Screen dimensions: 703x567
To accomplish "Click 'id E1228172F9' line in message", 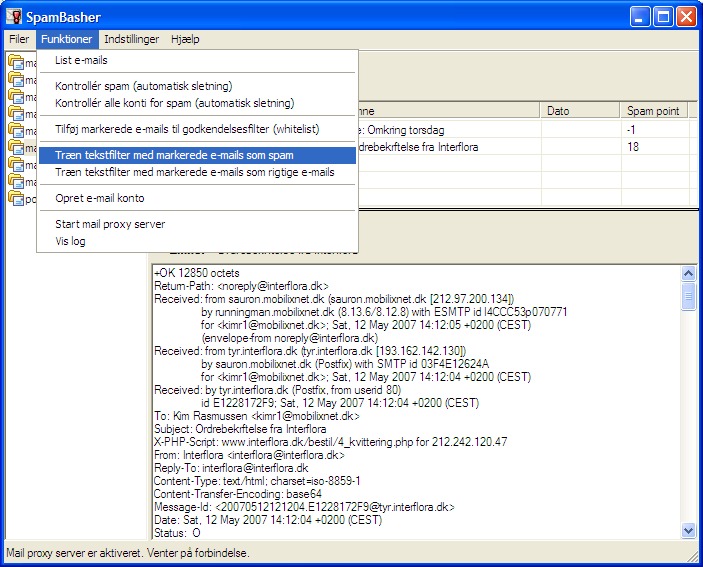I will click(340, 403).
